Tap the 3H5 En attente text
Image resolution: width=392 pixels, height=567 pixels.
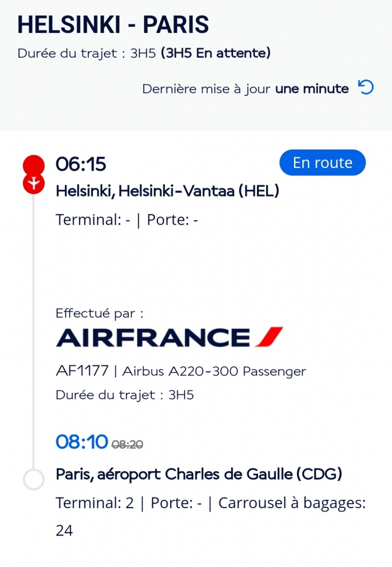[x=216, y=53]
